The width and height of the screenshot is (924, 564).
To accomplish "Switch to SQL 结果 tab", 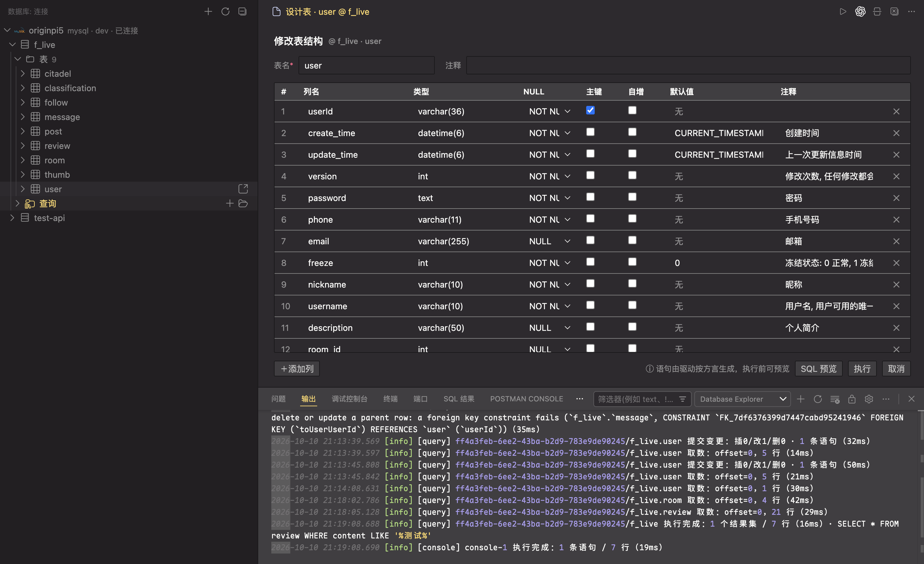I will pyautogui.click(x=459, y=399).
